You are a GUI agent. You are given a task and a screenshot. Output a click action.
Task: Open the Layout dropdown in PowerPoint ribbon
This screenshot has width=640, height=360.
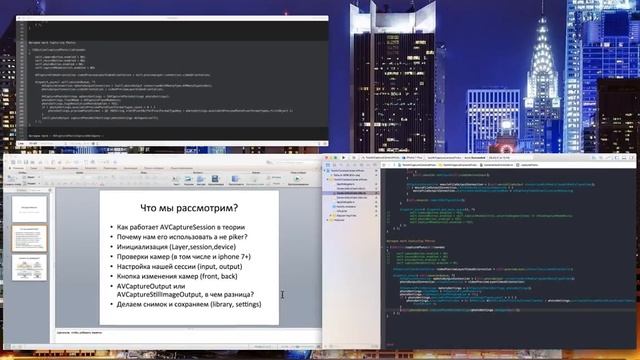[x=32, y=177]
